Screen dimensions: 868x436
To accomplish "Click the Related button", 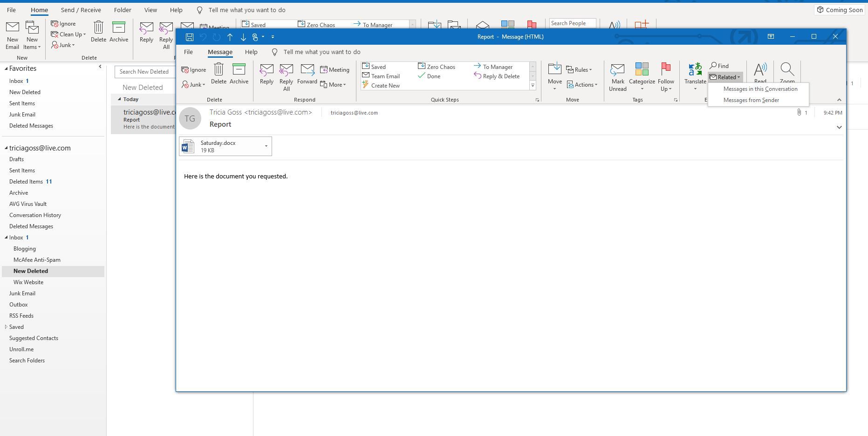I will (x=724, y=77).
